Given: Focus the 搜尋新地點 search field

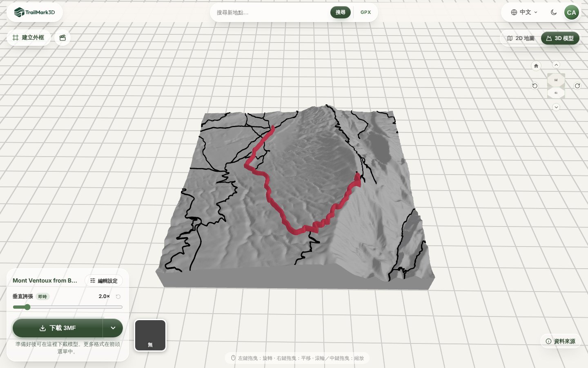Looking at the screenshot, I should [272, 12].
